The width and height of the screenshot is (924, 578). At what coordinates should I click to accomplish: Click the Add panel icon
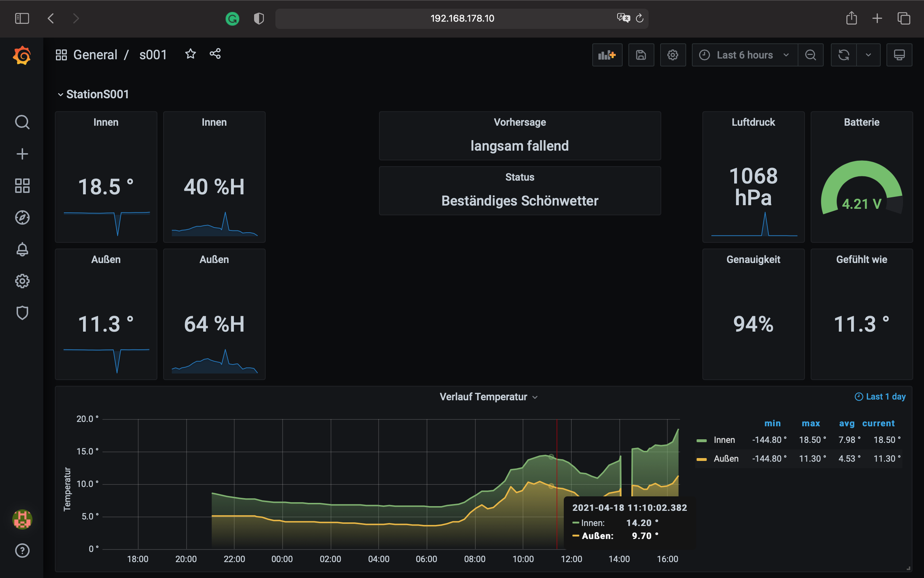[607, 55]
